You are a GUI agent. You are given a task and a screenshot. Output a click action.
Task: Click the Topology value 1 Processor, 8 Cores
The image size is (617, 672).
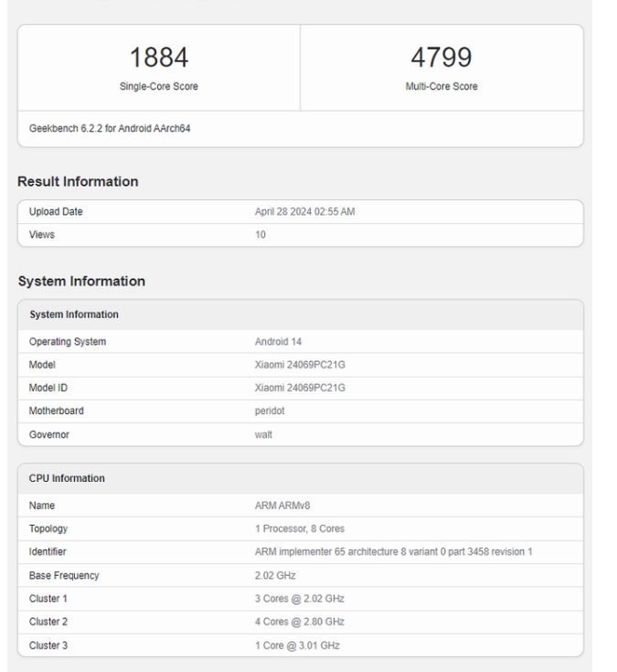[x=300, y=528]
